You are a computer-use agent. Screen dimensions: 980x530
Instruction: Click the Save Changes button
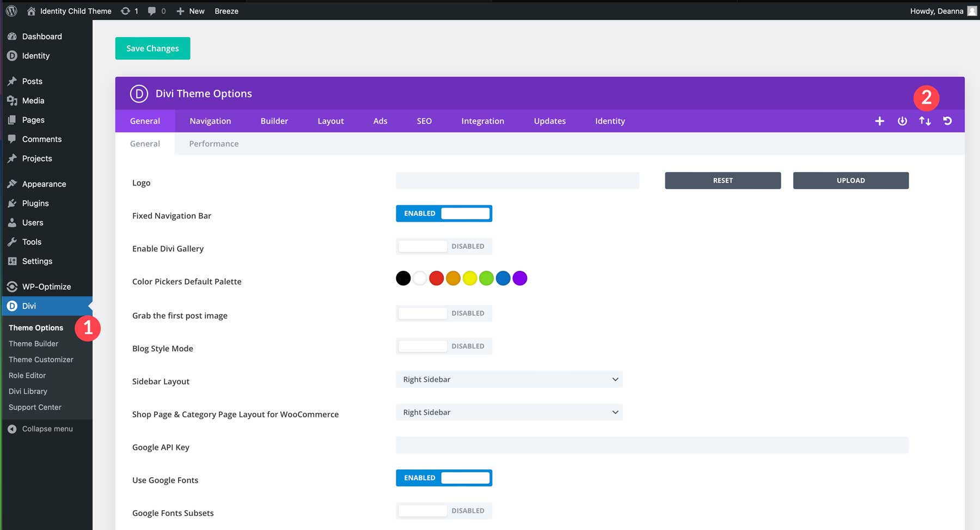(x=152, y=48)
